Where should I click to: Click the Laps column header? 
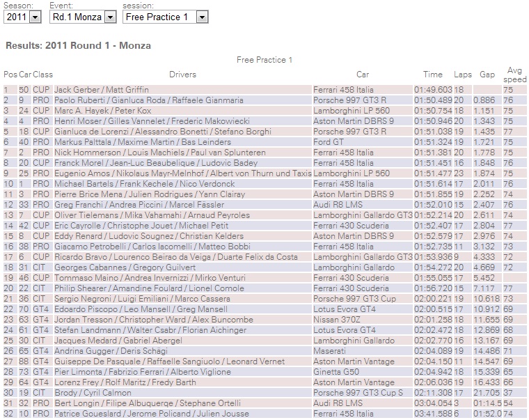click(462, 75)
